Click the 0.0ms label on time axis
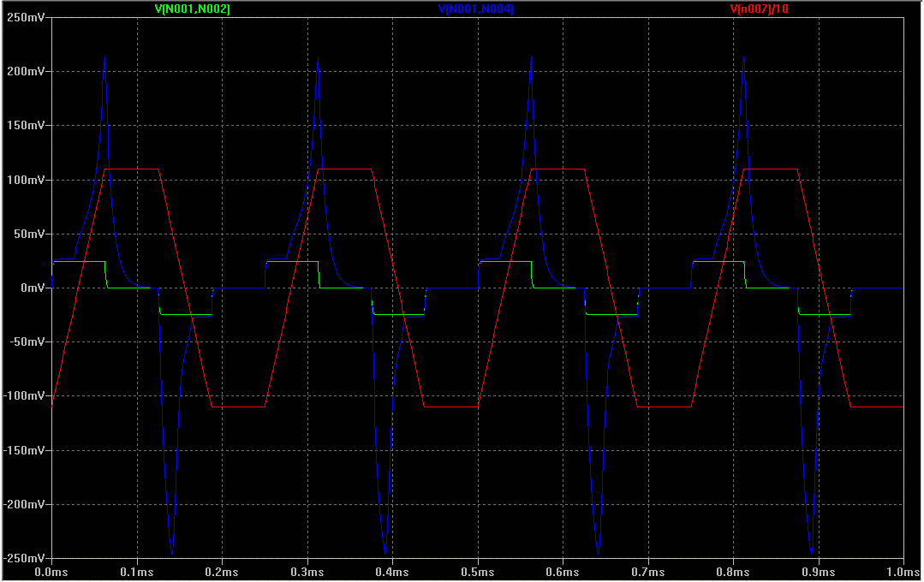This screenshot has width=924, height=582. (51, 571)
